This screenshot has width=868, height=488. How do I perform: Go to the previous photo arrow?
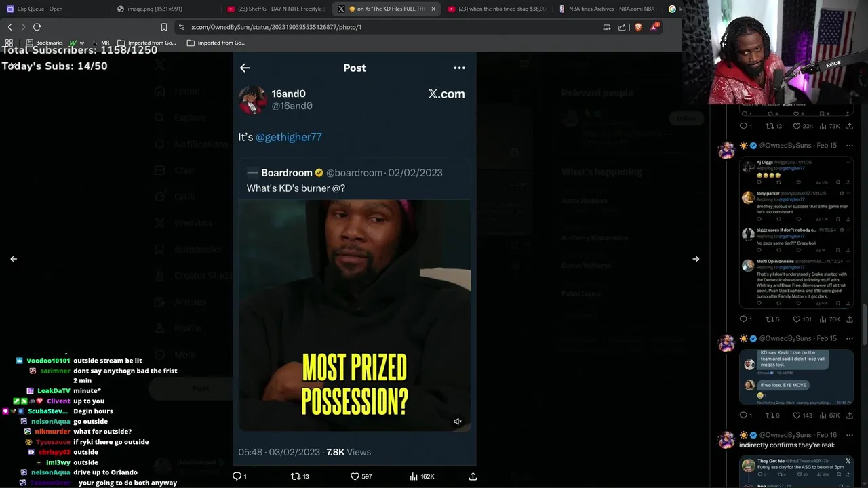tap(14, 259)
